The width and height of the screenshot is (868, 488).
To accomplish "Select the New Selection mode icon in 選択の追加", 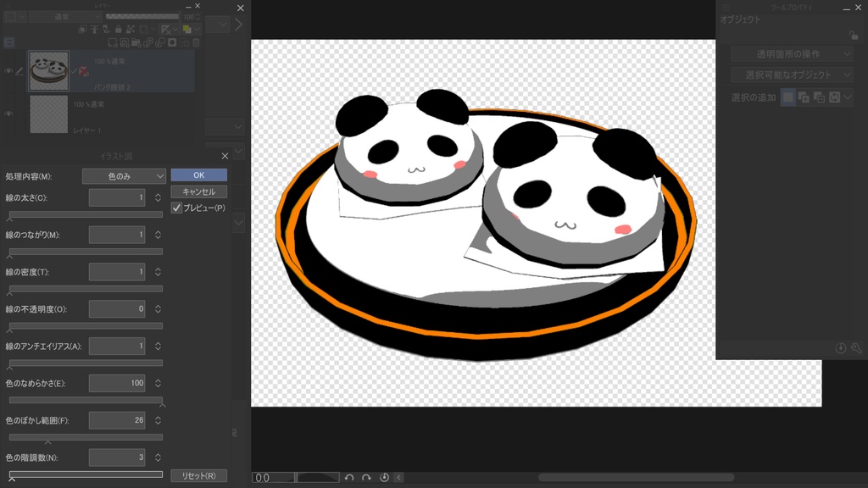I will pyautogui.click(x=787, y=97).
